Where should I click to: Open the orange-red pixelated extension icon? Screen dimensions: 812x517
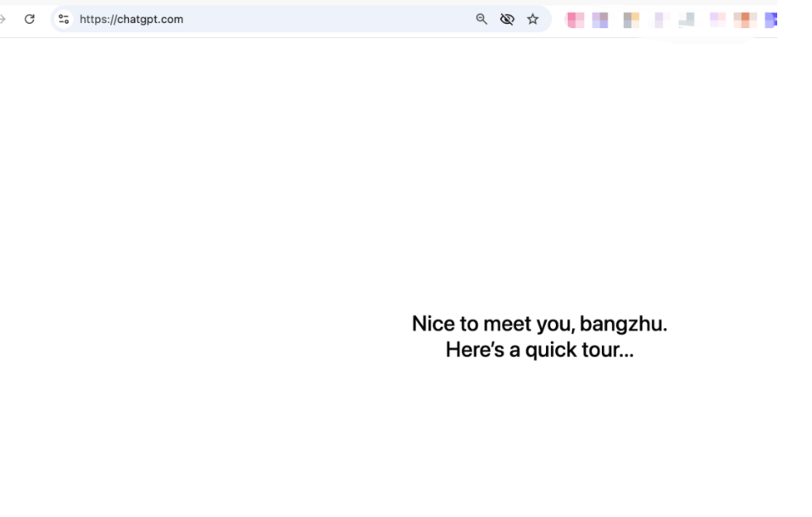click(745, 19)
